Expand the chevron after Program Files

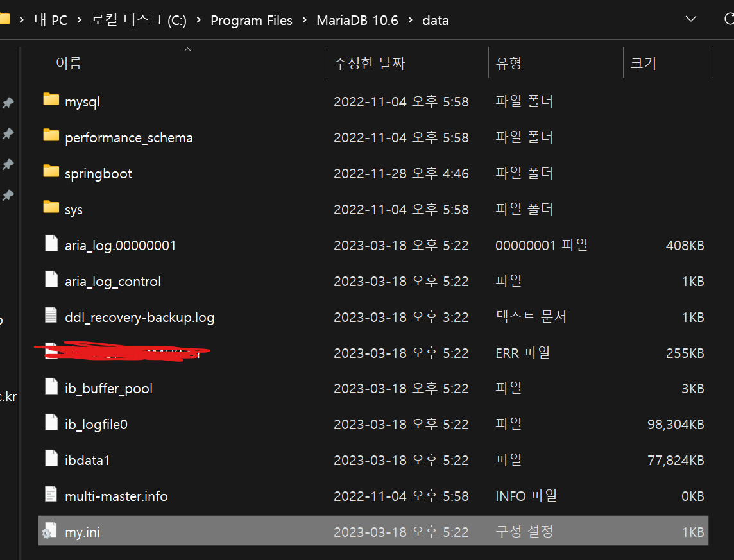pos(305,20)
